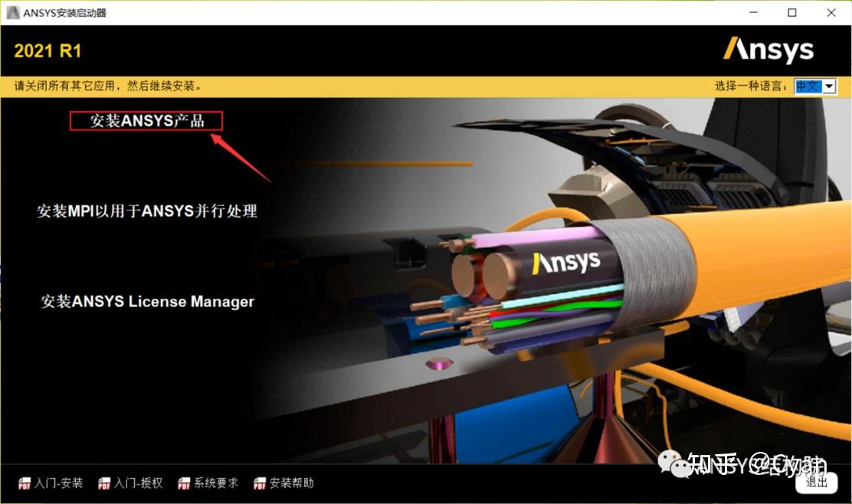This screenshot has width=852, height=504.
Task: Open the PDF icon beside 系统要求
Action: point(184,483)
